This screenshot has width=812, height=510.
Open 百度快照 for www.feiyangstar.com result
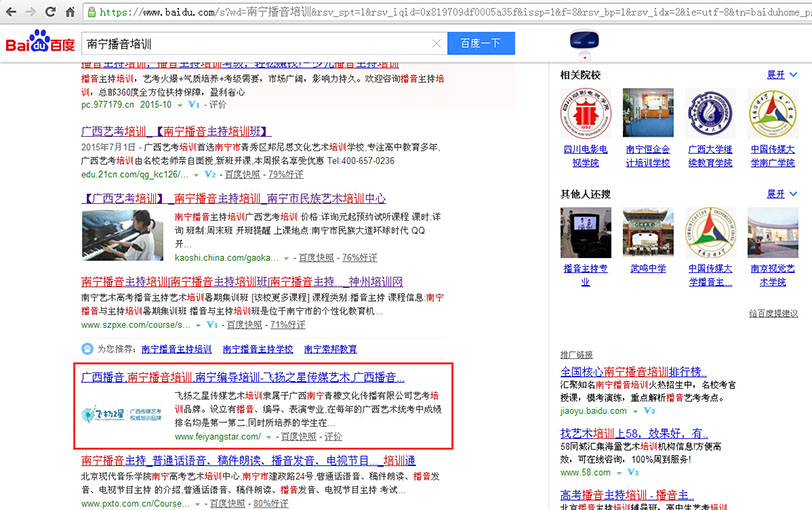tap(298, 436)
